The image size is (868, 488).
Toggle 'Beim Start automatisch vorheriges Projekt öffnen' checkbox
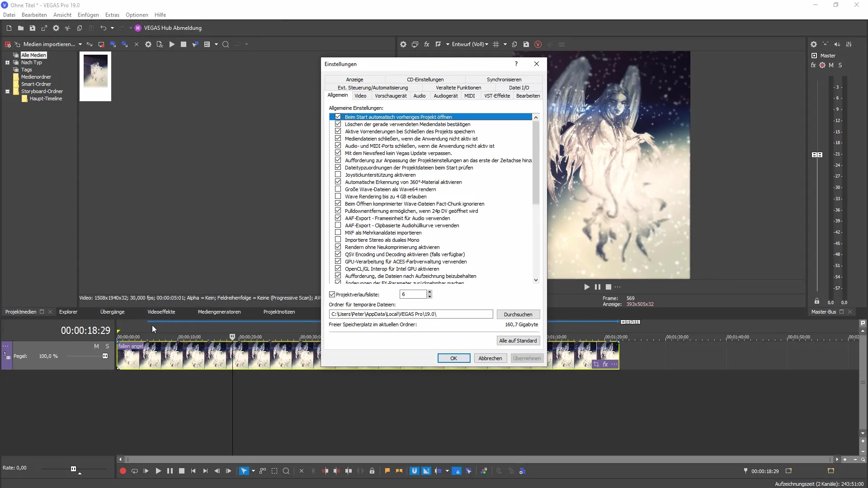pyautogui.click(x=338, y=117)
